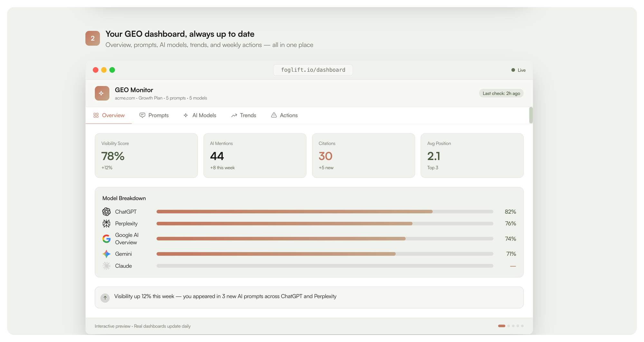This screenshot has width=644, height=342.
Task: Click the GEO Monitor sparkle logo icon
Action: click(102, 93)
